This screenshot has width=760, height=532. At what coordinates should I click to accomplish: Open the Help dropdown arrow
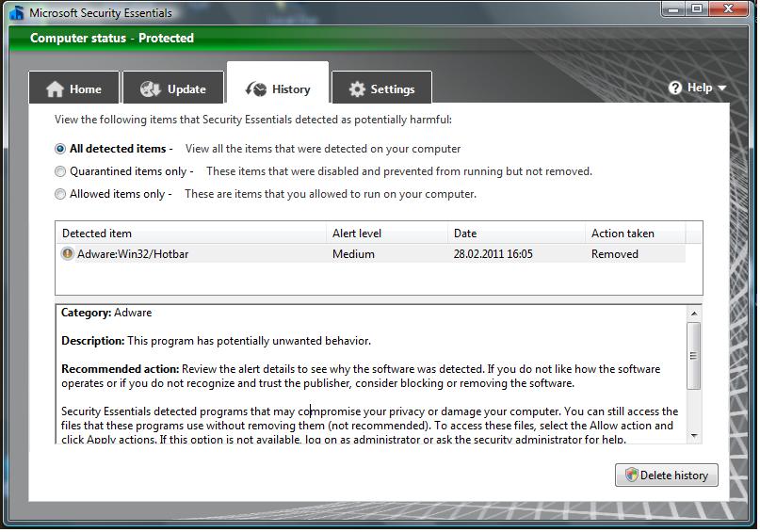721,89
